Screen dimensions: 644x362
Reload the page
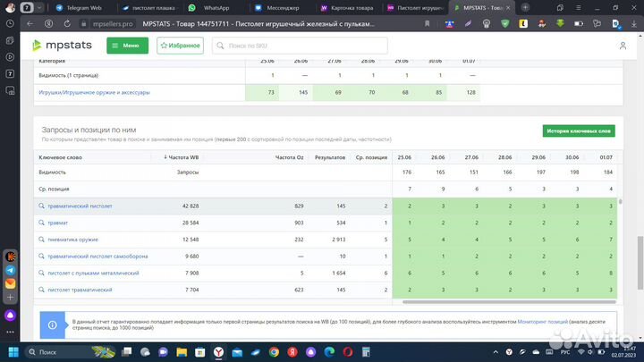pyautogui.click(x=67, y=24)
